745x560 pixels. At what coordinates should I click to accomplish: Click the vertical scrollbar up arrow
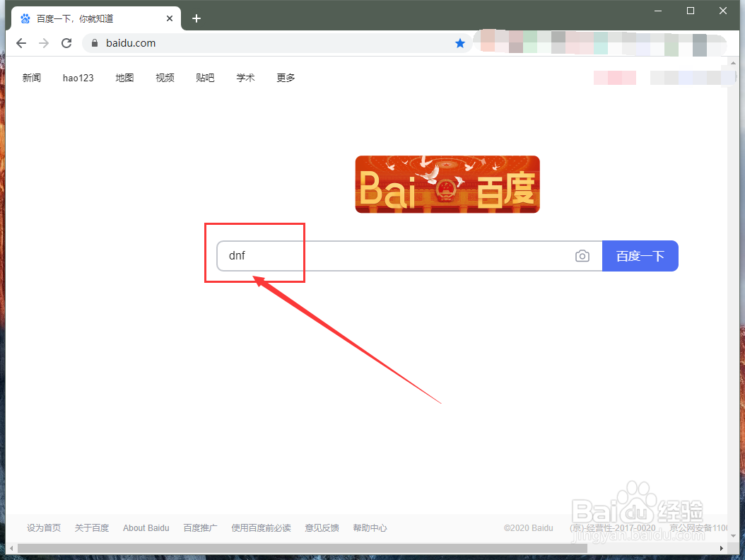point(733,63)
